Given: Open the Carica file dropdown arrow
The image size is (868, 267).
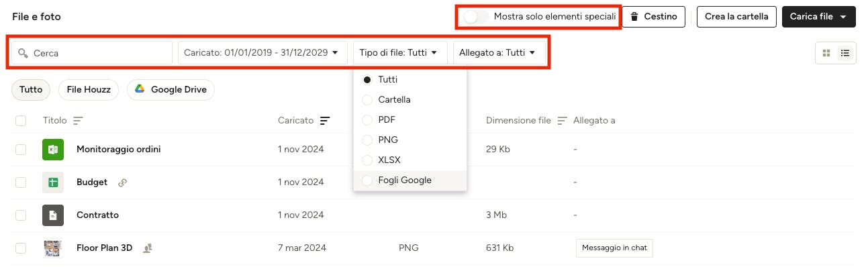Looking at the screenshot, I should [843, 17].
